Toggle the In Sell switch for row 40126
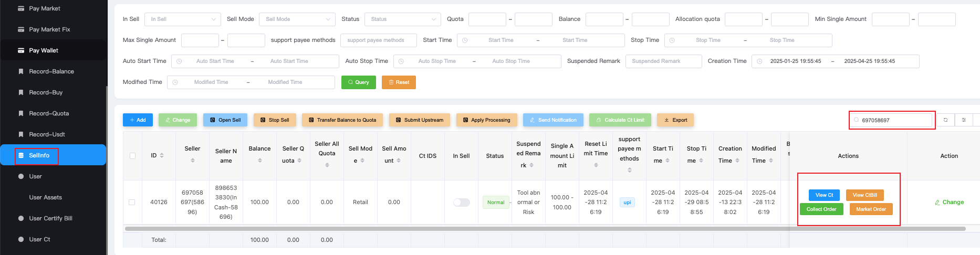980x255 pixels. click(461, 203)
